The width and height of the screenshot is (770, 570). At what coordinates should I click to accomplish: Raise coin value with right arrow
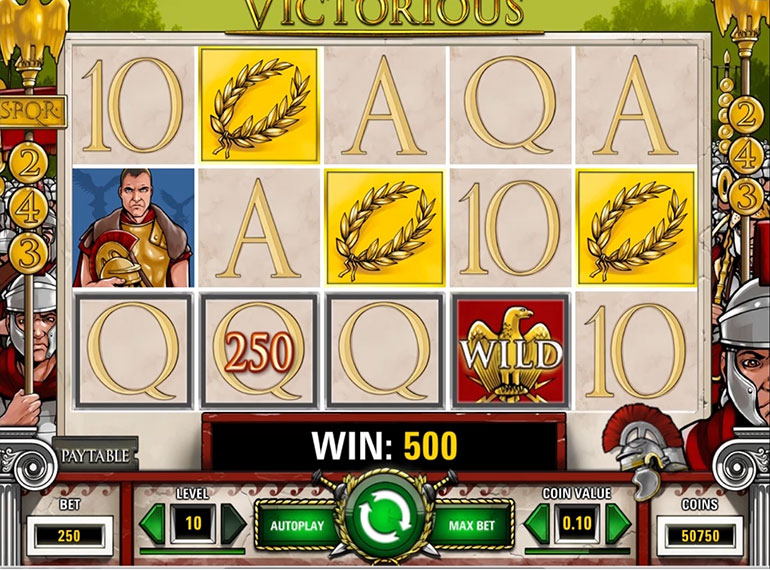tap(618, 524)
